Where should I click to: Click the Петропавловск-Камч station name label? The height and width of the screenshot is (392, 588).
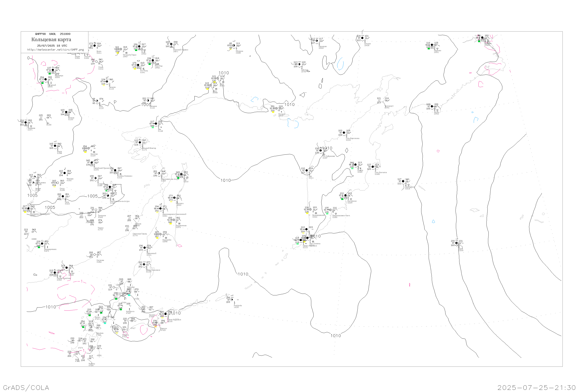(x=341, y=215)
